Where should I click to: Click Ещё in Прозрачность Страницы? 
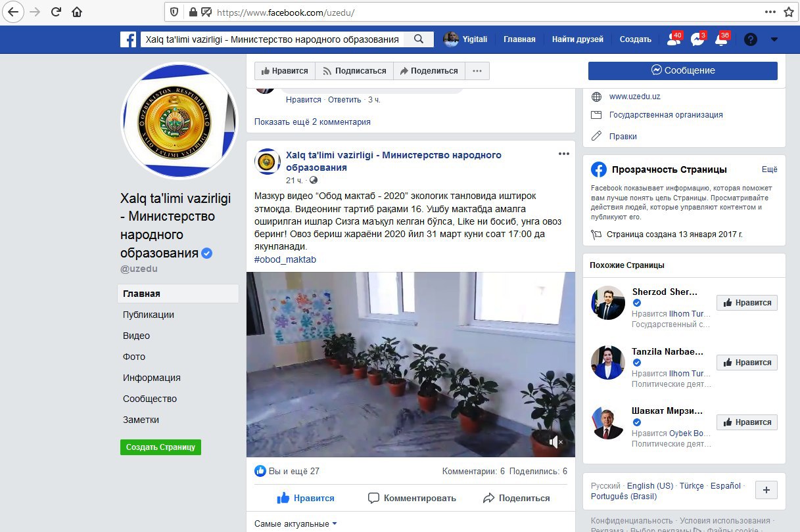point(769,169)
